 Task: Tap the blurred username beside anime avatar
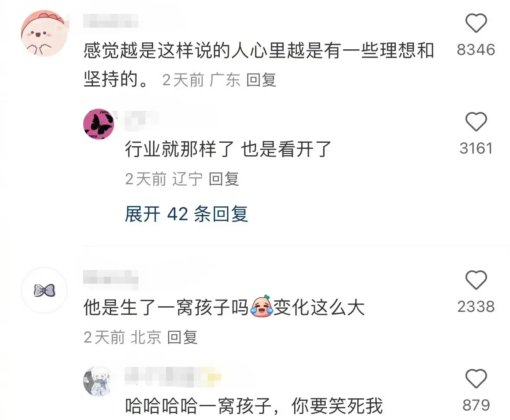[x=173, y=377]
